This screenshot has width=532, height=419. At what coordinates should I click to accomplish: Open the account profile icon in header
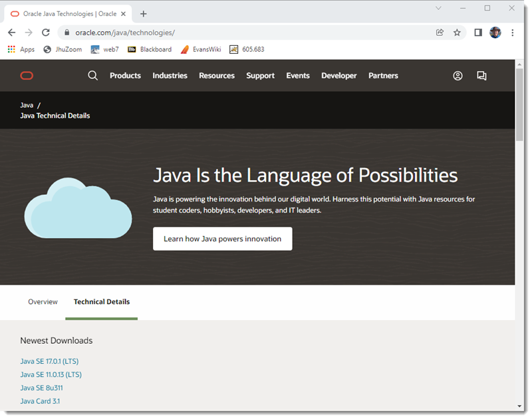pyautogui.click(x=458, y=76)
